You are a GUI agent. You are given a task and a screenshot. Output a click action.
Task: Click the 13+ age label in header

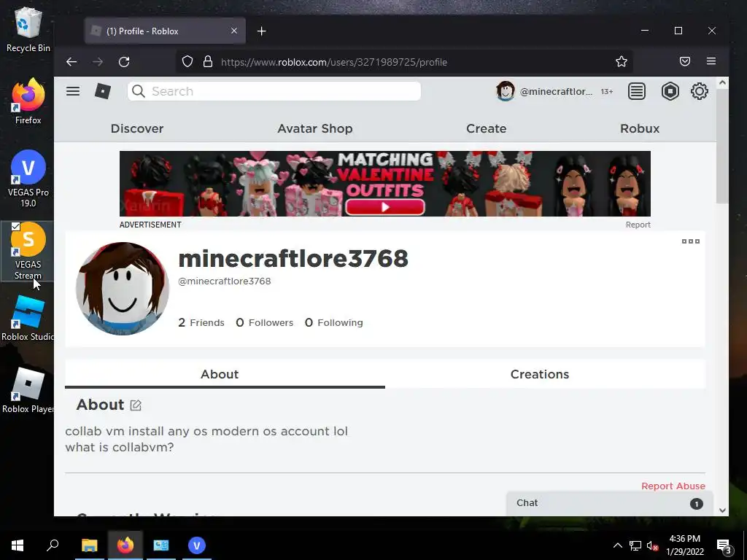[606, 91]
